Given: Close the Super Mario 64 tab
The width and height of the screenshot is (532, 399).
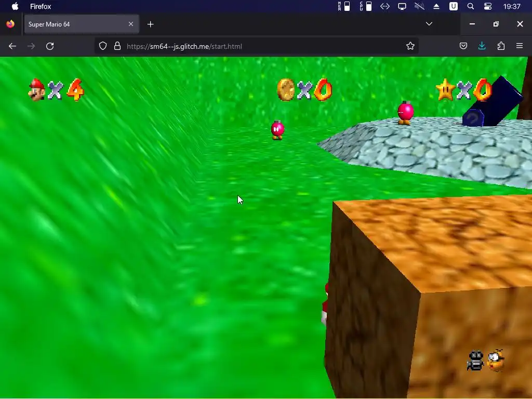Looking at the screenshot, I should [131, 24].
